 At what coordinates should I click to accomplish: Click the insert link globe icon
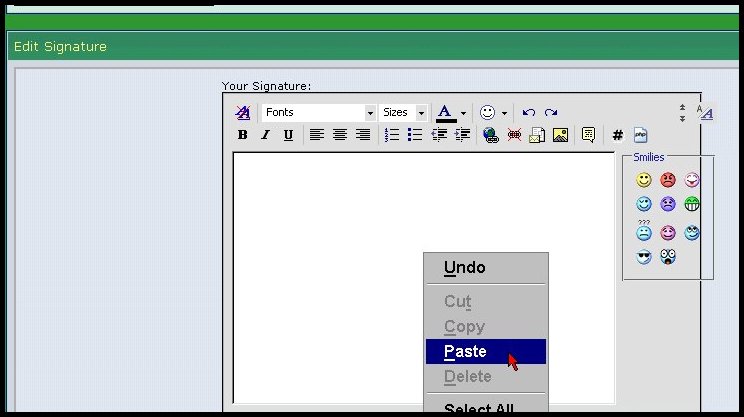point(490,135)
